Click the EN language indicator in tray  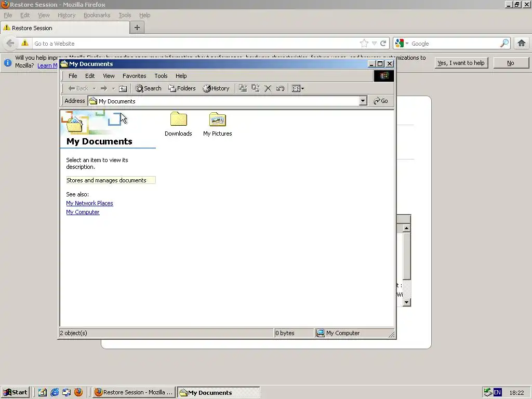coord(497,393)
